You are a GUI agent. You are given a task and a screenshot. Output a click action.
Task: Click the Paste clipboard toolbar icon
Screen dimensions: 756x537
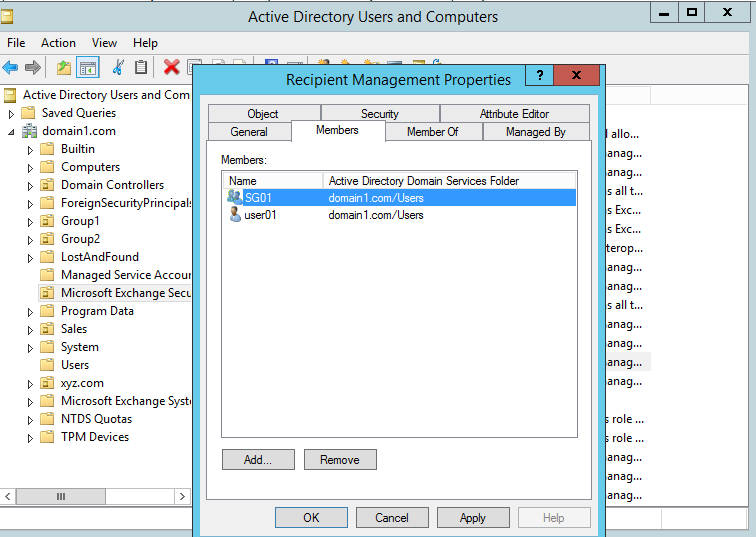[x=141, y=67]
